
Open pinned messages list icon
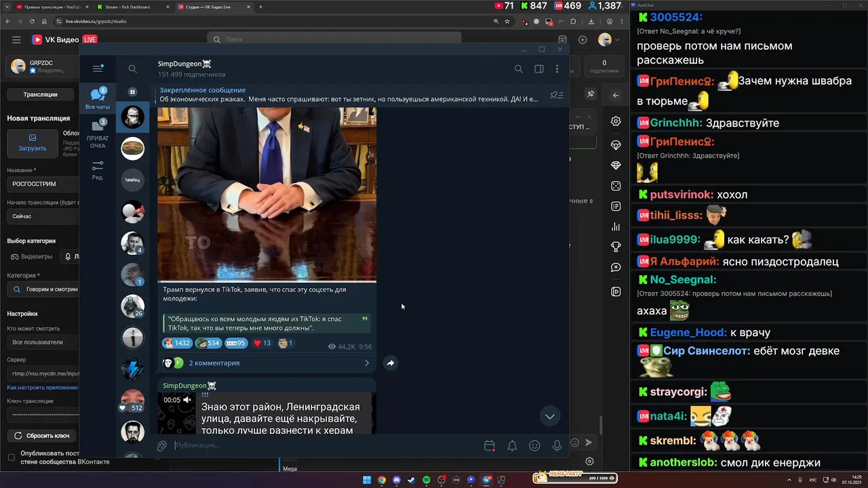point(556,95)
